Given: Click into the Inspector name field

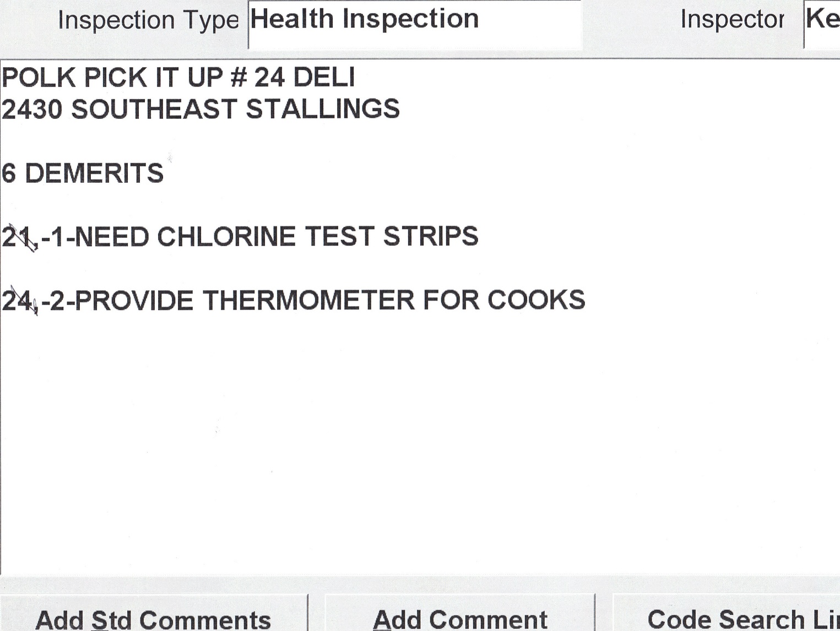Looking at the screenshot, I should (x=823, y=22).
